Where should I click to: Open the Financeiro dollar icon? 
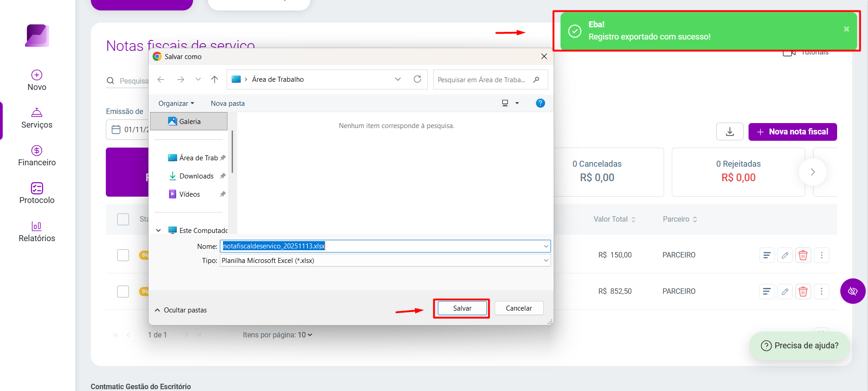click(x=37, y=150)
